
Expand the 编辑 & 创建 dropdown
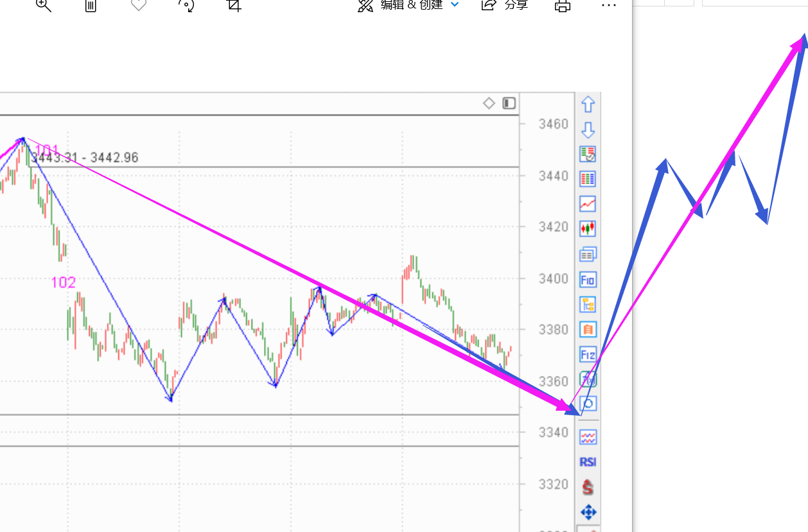[455, 5]
